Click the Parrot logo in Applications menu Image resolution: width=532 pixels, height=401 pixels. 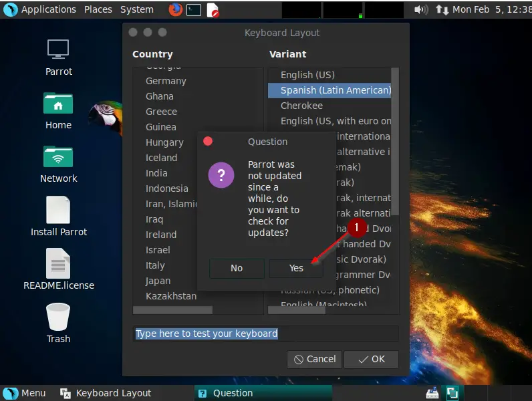[x=10, y=9]
